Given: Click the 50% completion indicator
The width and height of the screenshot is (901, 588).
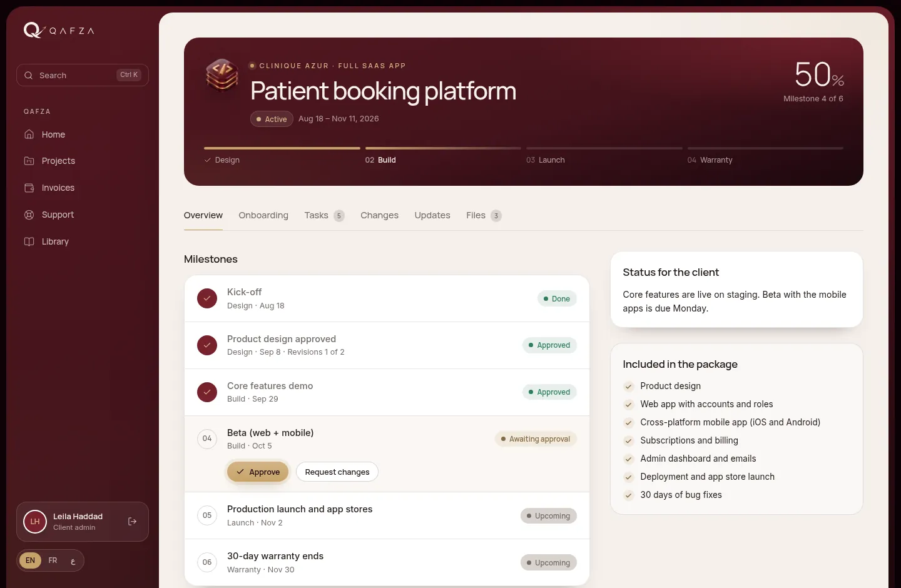Looking at the screenshot, I should tap(819, 75).
